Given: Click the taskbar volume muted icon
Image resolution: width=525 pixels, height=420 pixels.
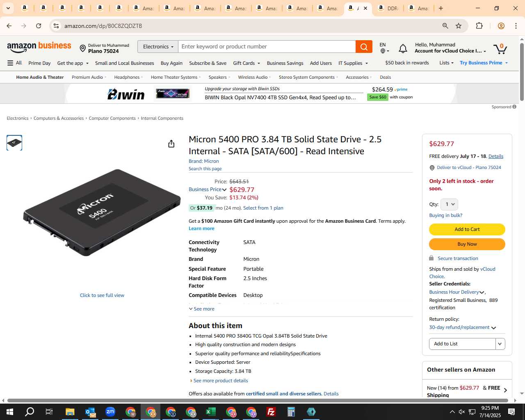Looking at the screenshot, I should (462, 412).
